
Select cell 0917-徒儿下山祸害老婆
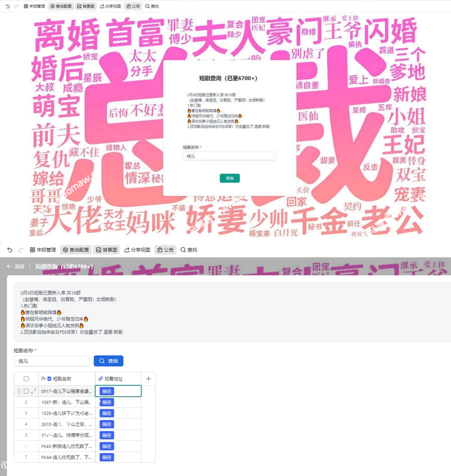click(67, 391)
